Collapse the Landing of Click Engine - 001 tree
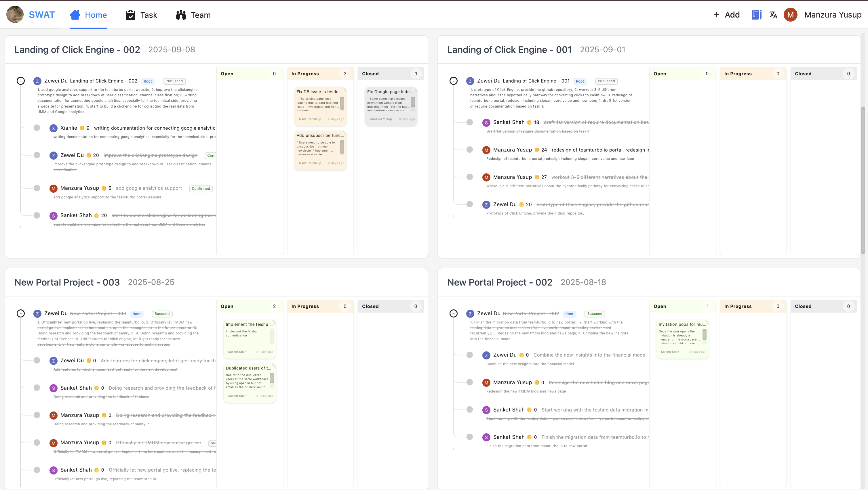 pyautogui.click(x=454, y=81)
